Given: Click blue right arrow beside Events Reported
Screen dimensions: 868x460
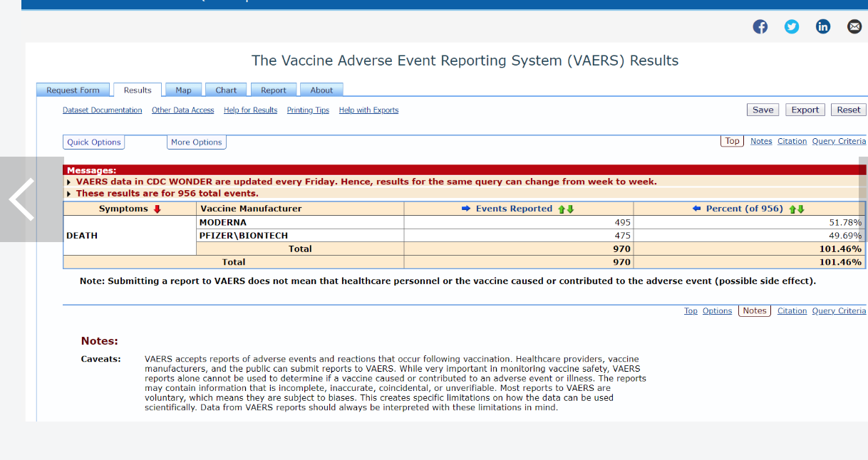Looking at the screenshot, I should point(466,209).
